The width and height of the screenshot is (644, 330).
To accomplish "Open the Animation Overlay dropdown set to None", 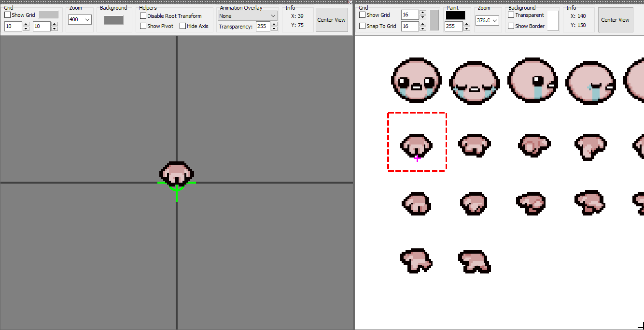I will click(x=247, y=15).
